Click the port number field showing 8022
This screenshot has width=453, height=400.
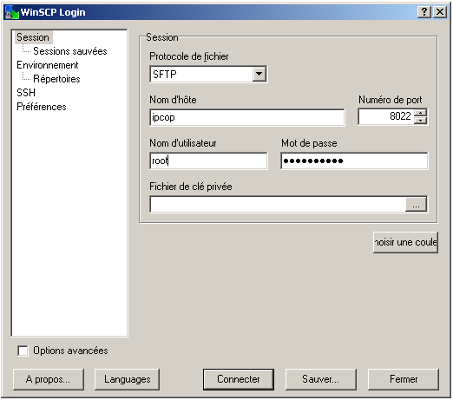[386, 117]
